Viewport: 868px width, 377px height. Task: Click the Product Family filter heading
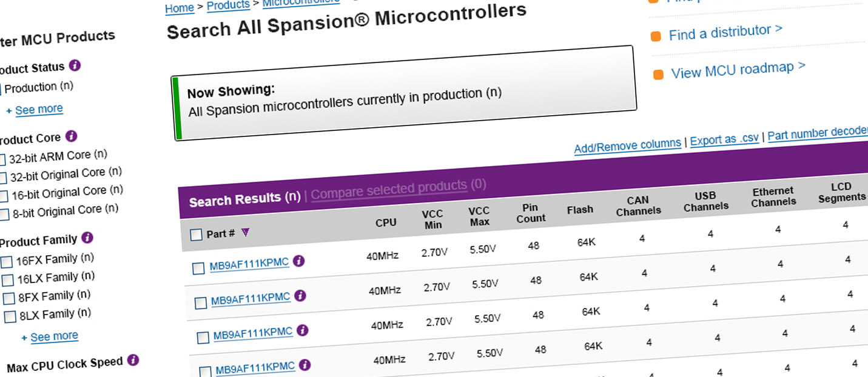pyautogui.click(x=38, y=241)
